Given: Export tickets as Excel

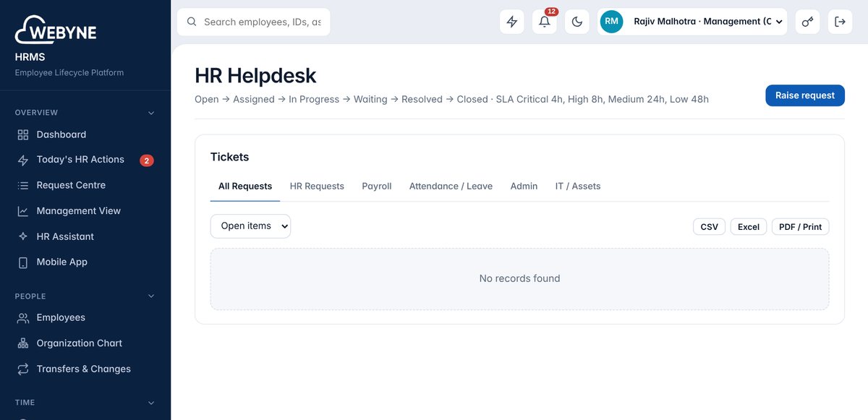Looking at the screenshot, I should (x=749, y=227).
